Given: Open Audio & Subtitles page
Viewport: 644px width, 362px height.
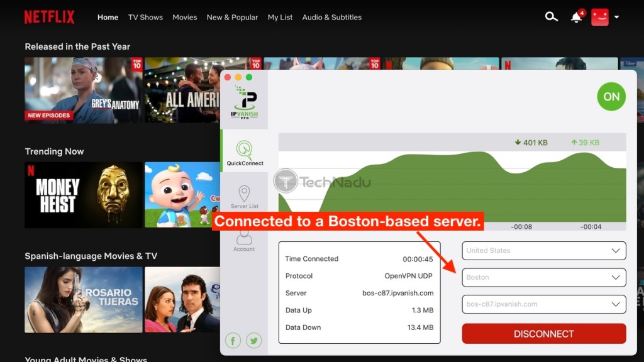Looking at the screenshot, I should click(x=332, y=17).
